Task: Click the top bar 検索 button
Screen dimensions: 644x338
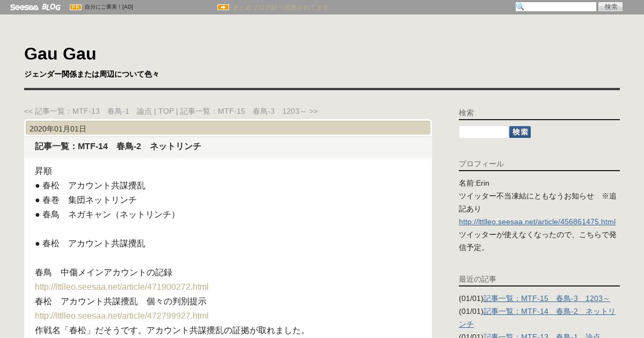Action: [611, 7]
